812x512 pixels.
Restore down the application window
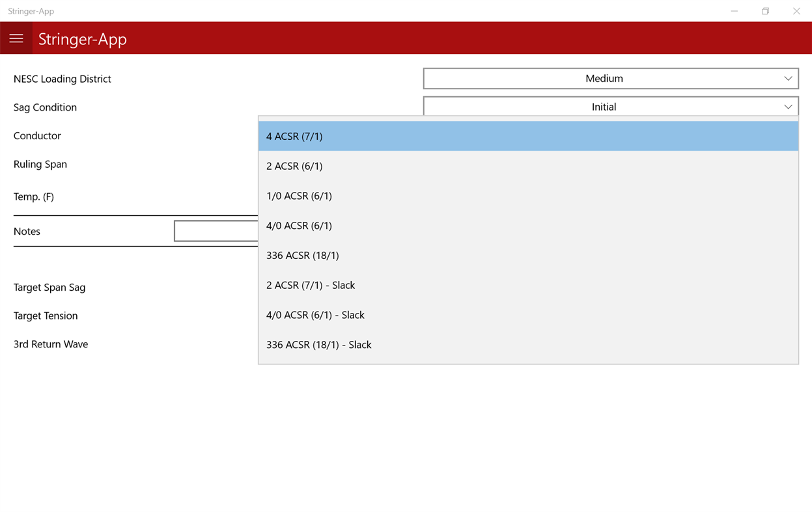(x=765, y=11)
